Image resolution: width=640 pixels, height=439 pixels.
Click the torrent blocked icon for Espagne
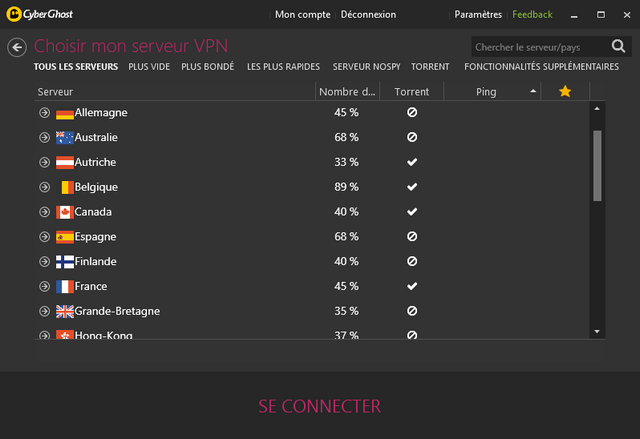click(412, 236)
